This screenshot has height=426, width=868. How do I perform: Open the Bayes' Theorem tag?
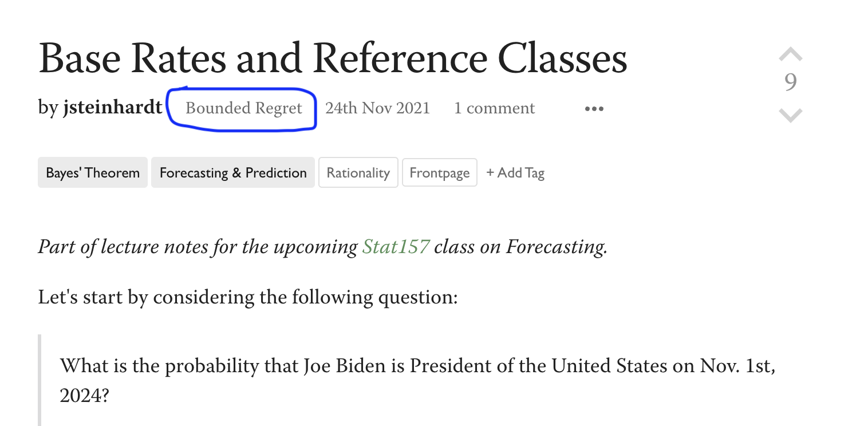tap(93, 173)
